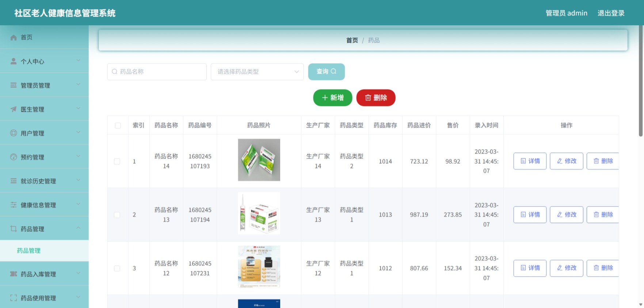Click 删除 for 药品名称14 row
644x308 pixels.
click(603, 161)
